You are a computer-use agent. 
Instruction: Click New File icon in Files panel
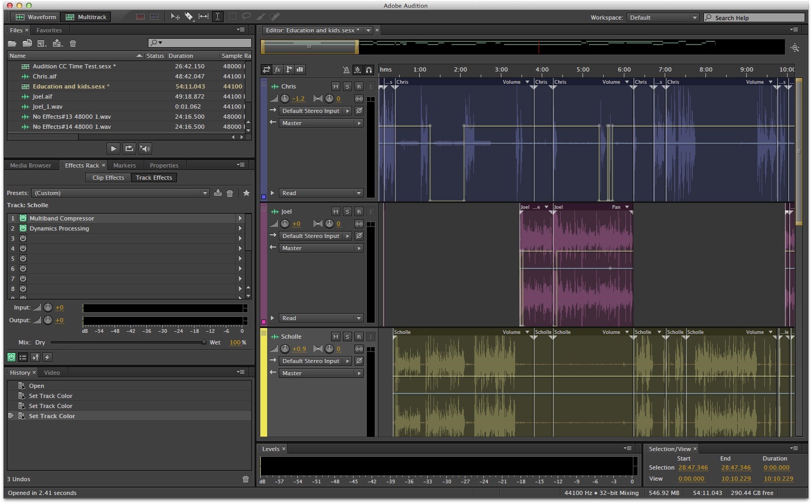(42, 43)
